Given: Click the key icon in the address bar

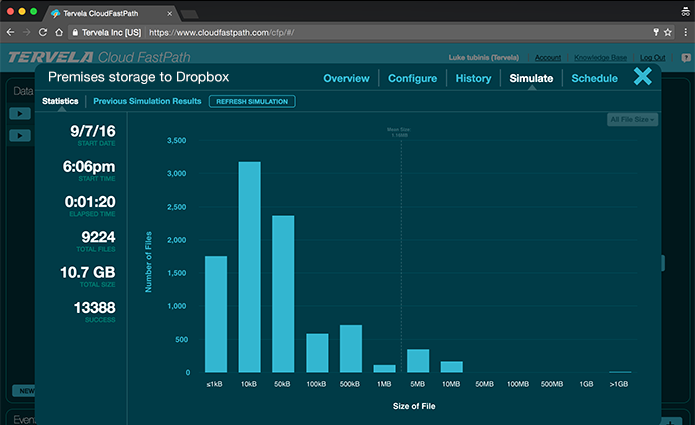Looking at the screenshot, I should tap(654, 32).
